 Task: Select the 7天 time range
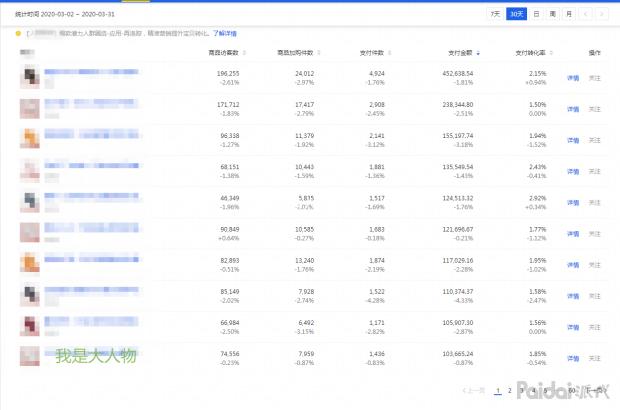click(496, 14)
